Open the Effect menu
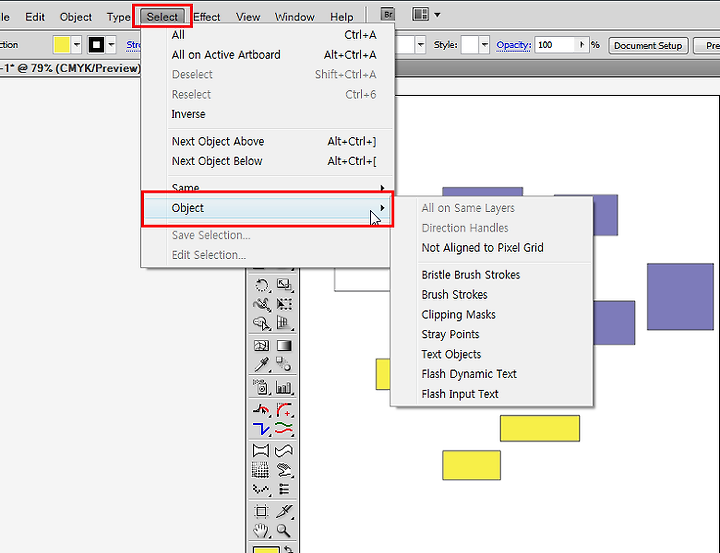Image resolution: width=720 pixels, height=553 pixels. 207,17
